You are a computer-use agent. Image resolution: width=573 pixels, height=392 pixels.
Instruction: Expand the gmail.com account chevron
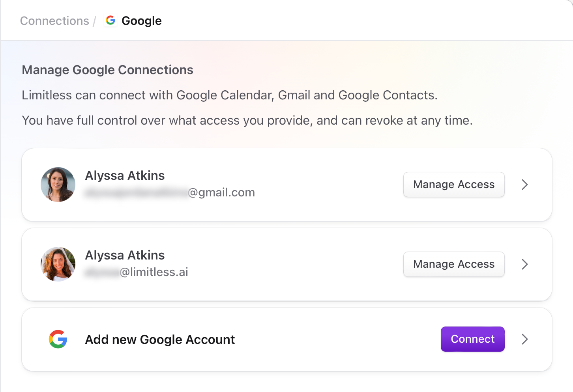tap(524, 185)
